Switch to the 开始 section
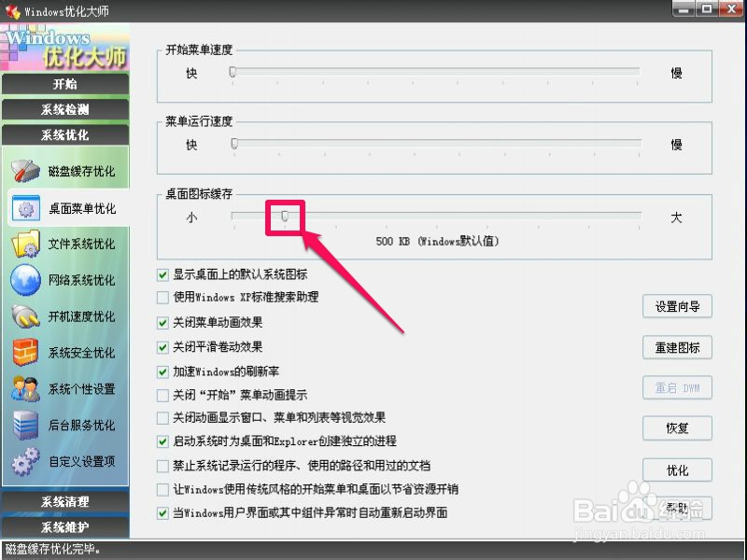 pos(65,84)
